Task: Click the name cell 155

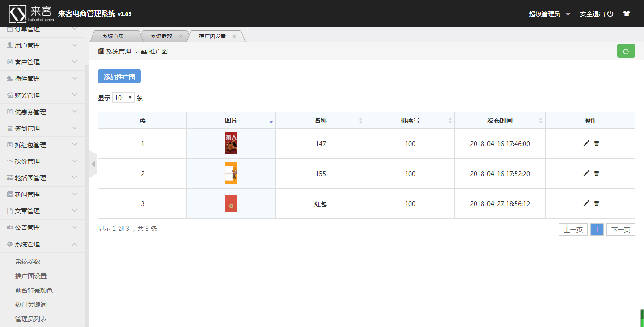Action: [x=321, y=174]
